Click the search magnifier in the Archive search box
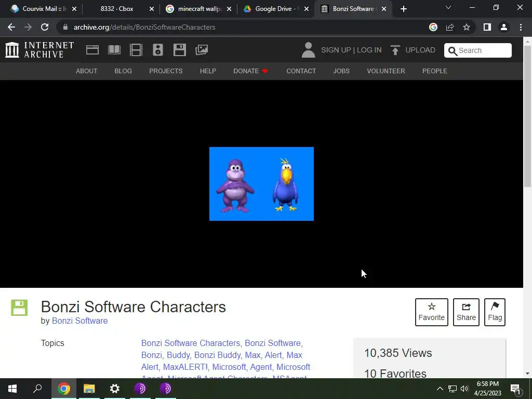Image resolution: width=532 pixels, height=399 pixels. coord(453,51)
